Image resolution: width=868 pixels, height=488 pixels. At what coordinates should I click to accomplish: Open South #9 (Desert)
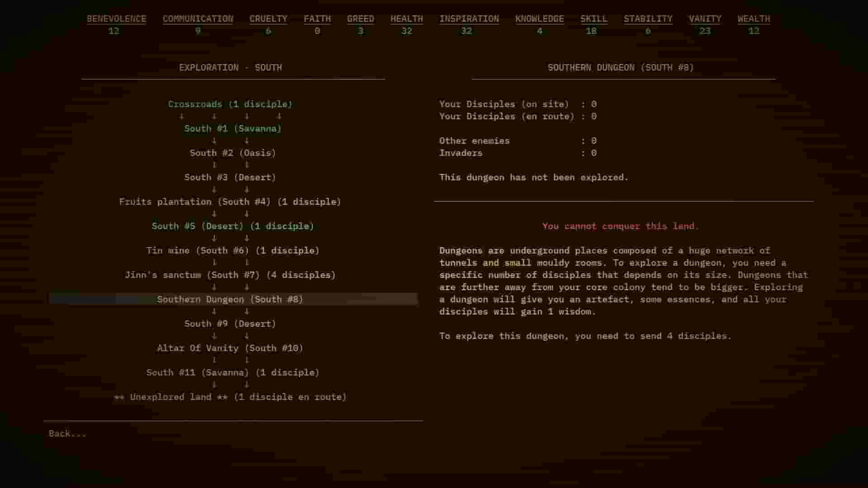pos(230,324)
